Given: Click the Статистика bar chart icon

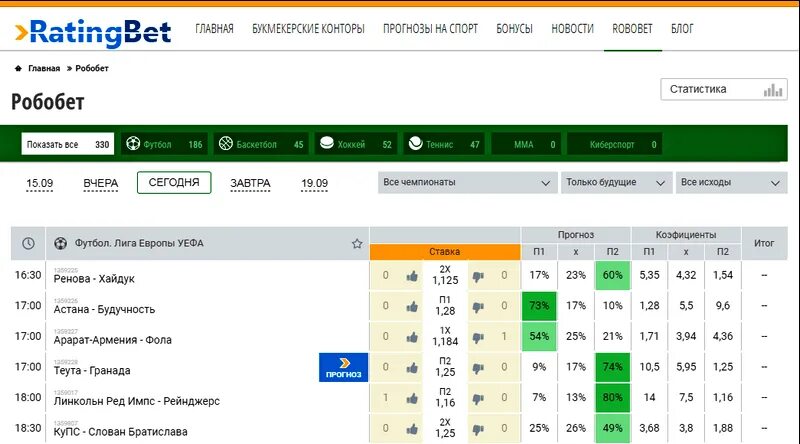Looking at the screenshot, I should [772, 90].
